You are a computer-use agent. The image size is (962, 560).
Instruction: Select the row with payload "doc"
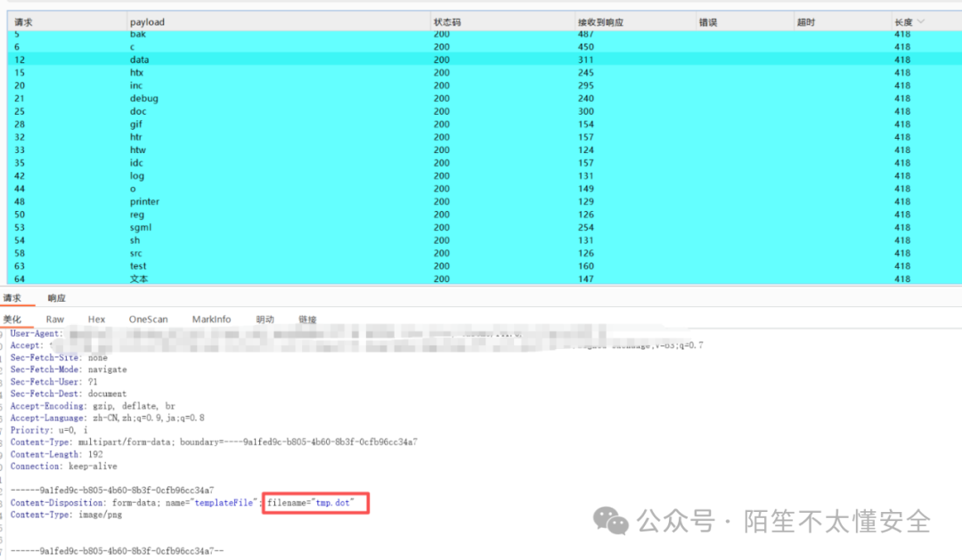tap(485, 111)
